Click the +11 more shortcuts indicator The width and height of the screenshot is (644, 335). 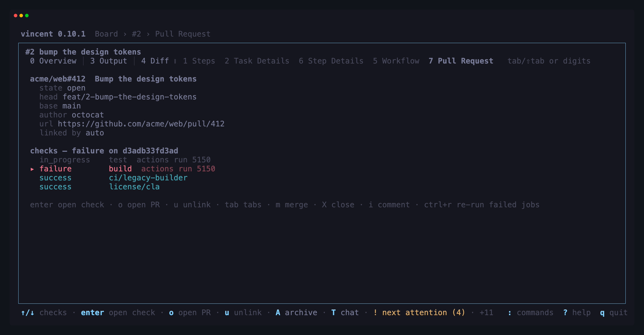[486, 313]
